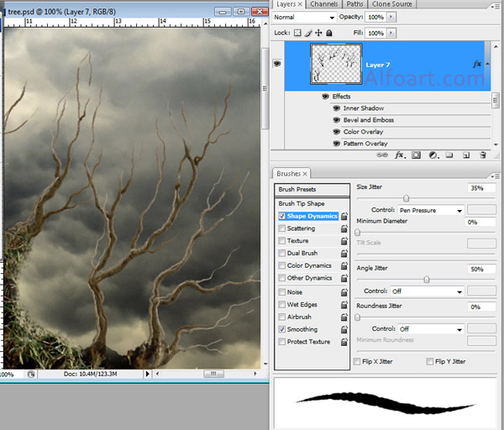Click lock all padlock icon in Layers

(329, 33)
